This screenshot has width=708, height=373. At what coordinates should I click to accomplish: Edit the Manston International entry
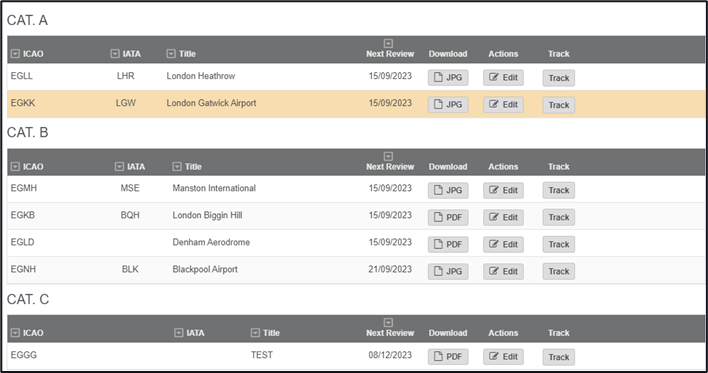(x=503, y=190)
